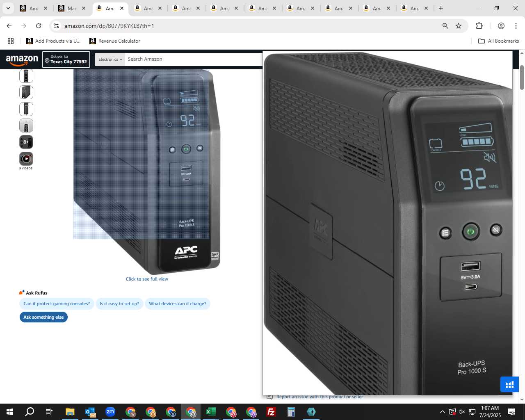Open the Revenue Calculator bookmark
The width and height of the screenshot is (525, 420).
[115, 41]
